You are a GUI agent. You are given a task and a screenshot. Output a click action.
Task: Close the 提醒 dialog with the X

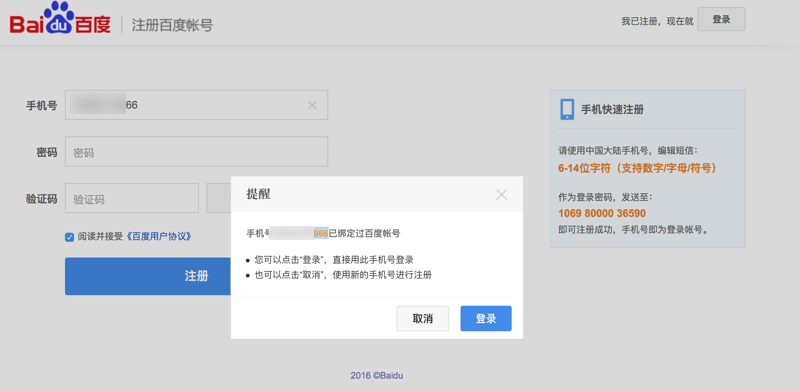(502, 194)
